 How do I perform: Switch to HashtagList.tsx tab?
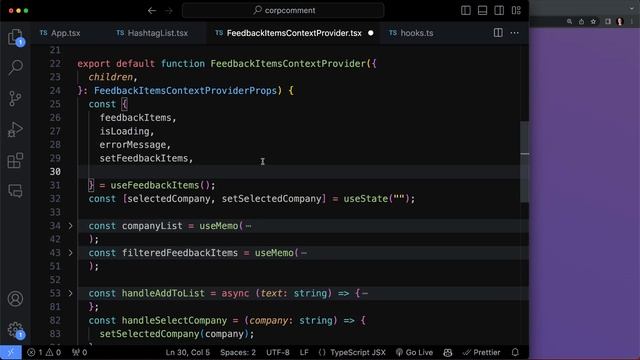point(152,33)
